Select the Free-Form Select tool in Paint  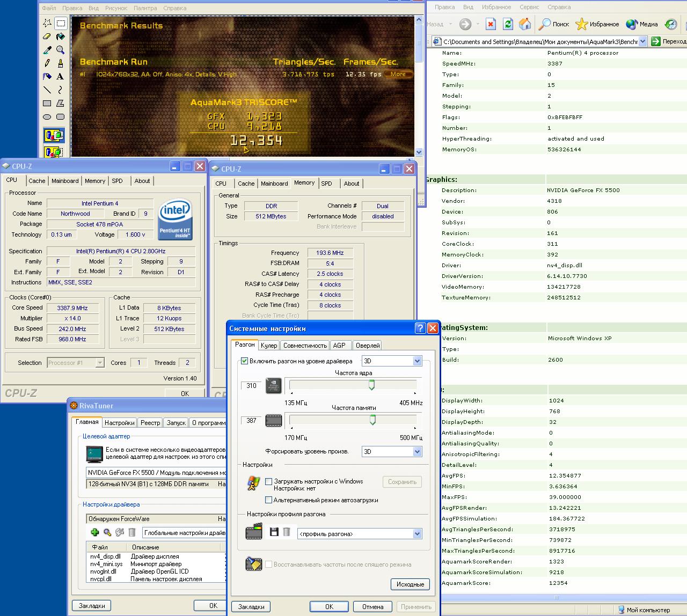47,23
